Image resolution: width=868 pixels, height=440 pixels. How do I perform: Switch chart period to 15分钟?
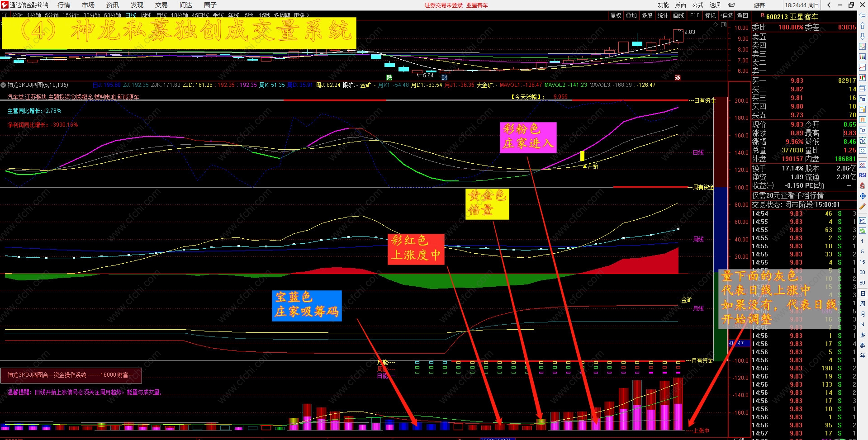pyautogui.click(x=71, y=15)
